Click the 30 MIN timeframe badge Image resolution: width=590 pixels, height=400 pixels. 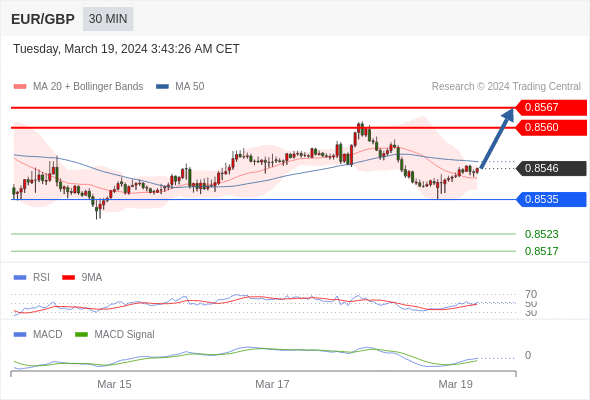pos(108,19)
